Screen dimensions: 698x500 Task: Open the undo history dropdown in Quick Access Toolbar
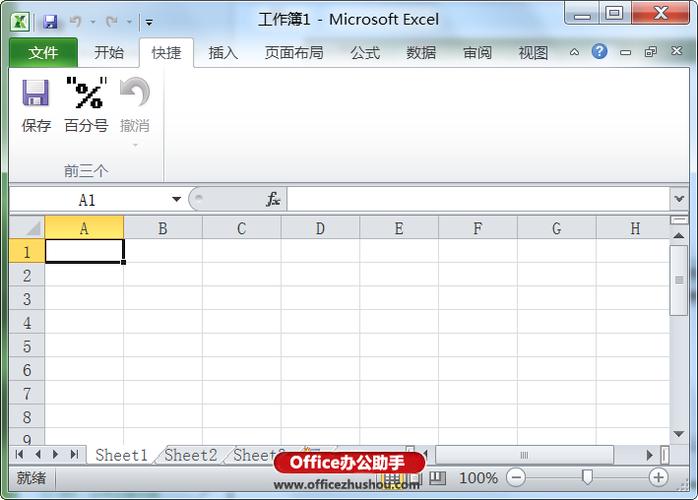pos(93,21)
